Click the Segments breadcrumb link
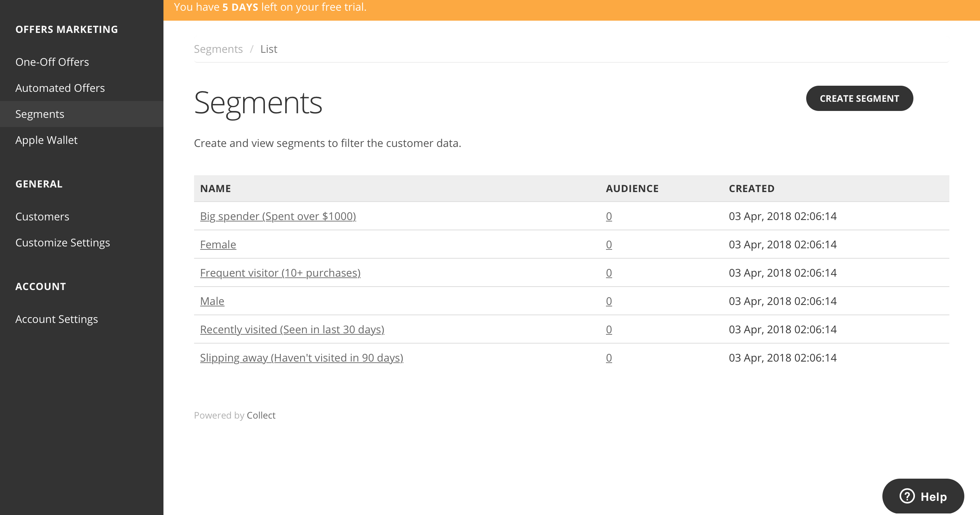The image size is (980, 515). click(218, 49)
